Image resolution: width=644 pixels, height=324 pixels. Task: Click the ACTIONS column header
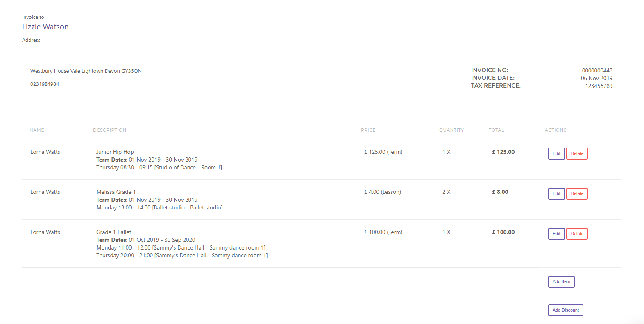point(556,130)
